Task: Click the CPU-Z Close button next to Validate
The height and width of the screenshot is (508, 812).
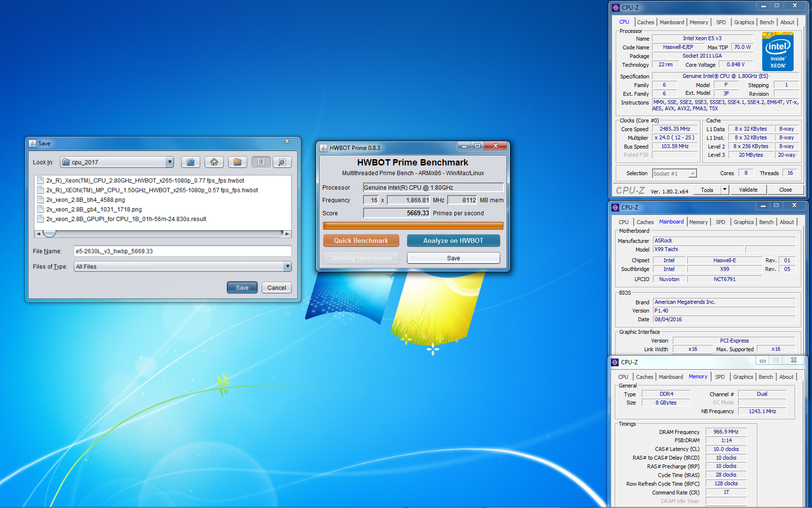Action: pos(785,190)
